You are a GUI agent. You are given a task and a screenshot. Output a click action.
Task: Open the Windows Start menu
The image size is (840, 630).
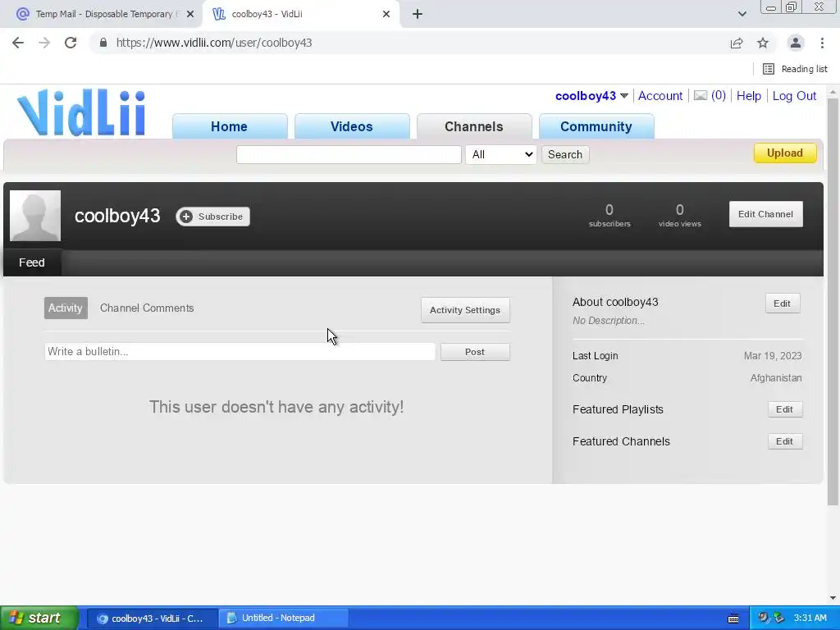[x=38, y=618]
